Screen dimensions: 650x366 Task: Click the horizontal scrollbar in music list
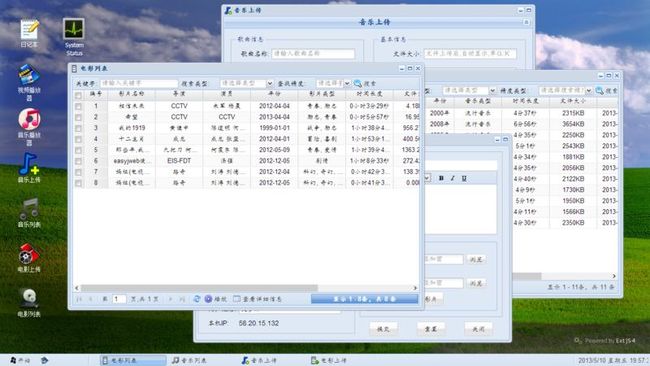[x=526, y=276]
